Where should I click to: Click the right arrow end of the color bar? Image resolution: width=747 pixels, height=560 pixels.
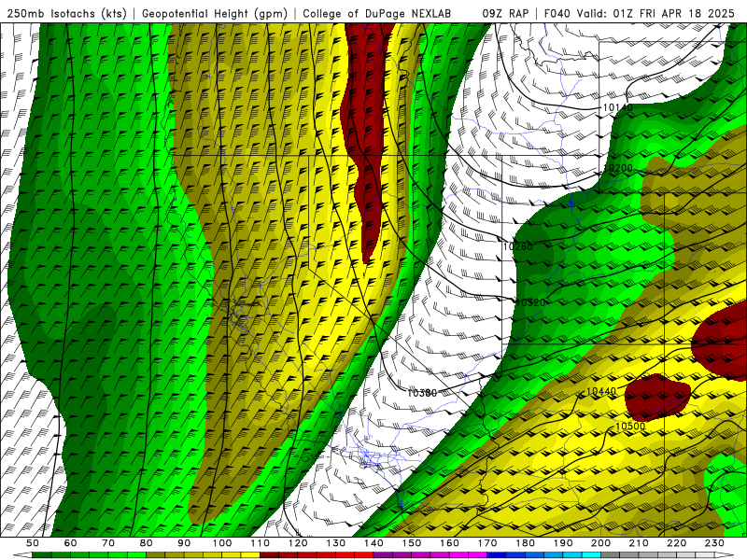pos(725,555)
